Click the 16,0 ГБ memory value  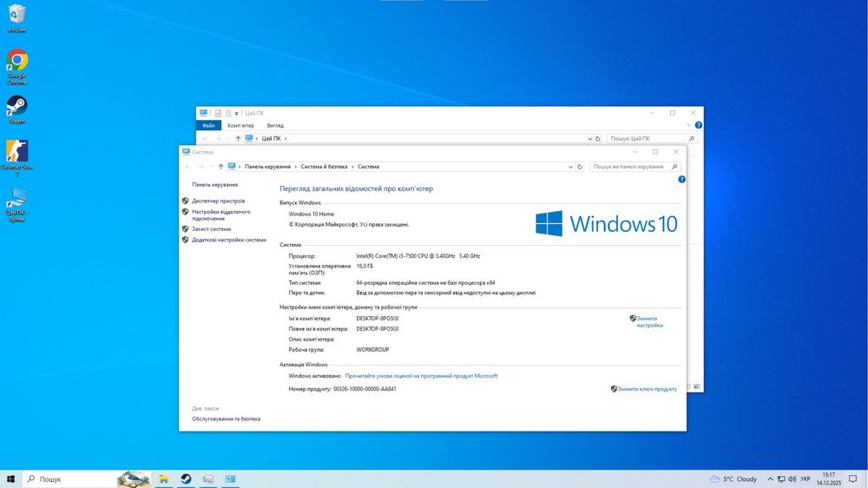[365, 267]
